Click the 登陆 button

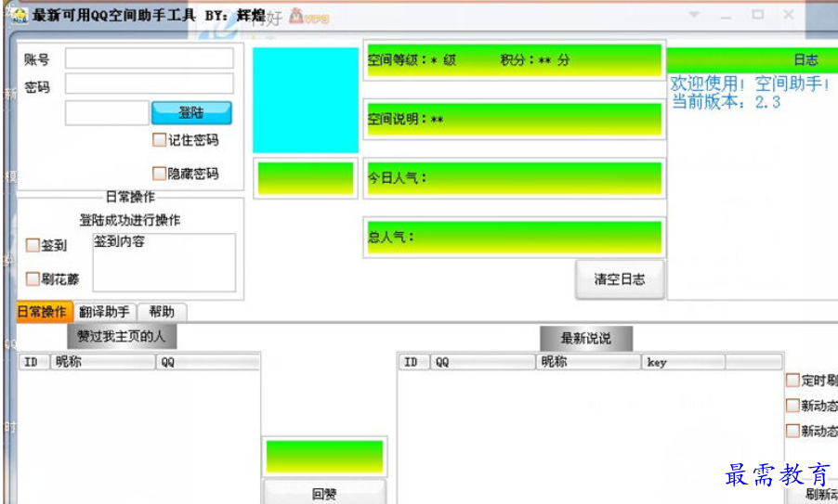click(191, 112)
